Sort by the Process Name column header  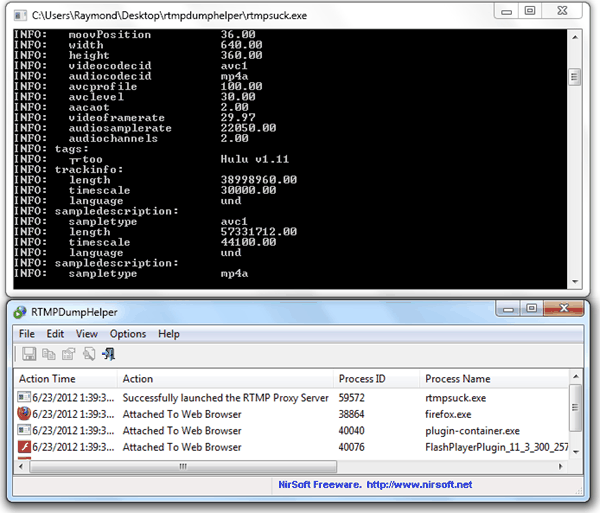(x=494, y=379)
